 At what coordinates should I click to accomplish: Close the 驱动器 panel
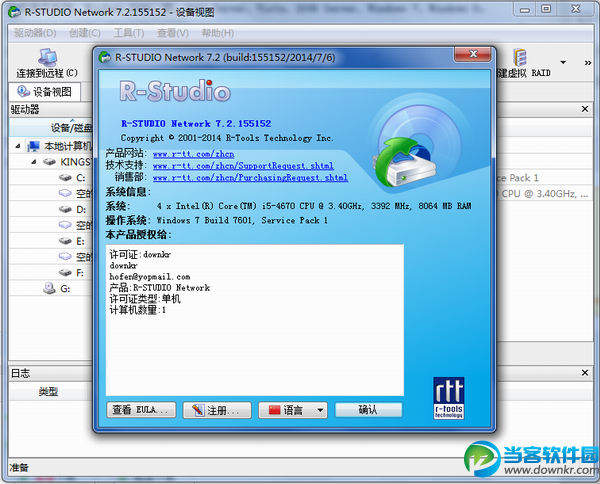click(x=585, y=109)
